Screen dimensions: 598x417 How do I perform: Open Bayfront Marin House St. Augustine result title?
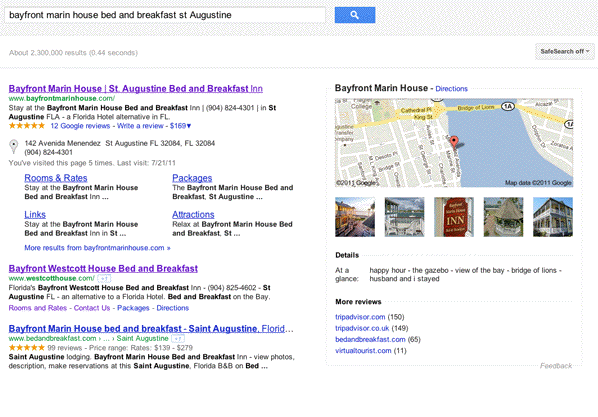tap(136, 89)
